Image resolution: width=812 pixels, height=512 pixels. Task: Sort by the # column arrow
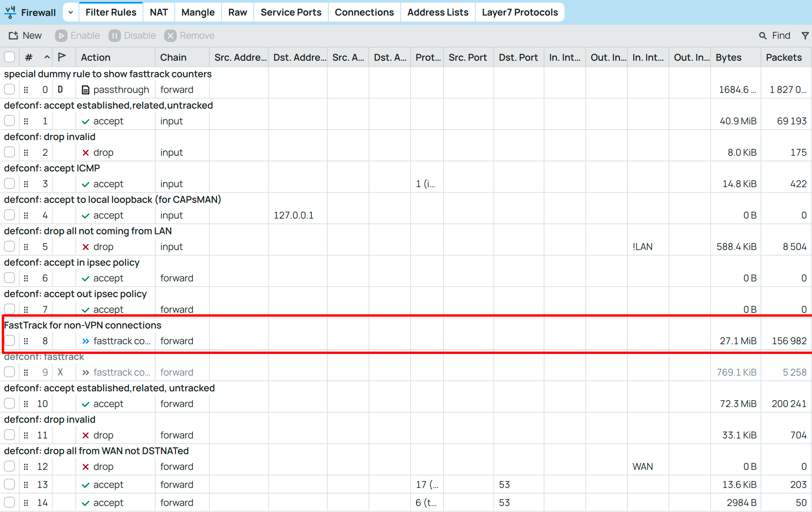[47, 57]
